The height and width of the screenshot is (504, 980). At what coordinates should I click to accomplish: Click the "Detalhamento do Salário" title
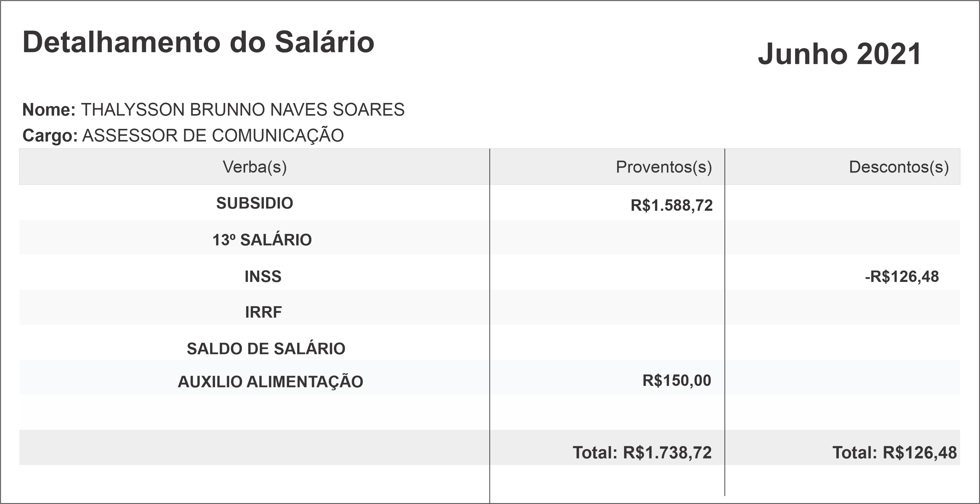pyautogui.click(x=198, y=42)
